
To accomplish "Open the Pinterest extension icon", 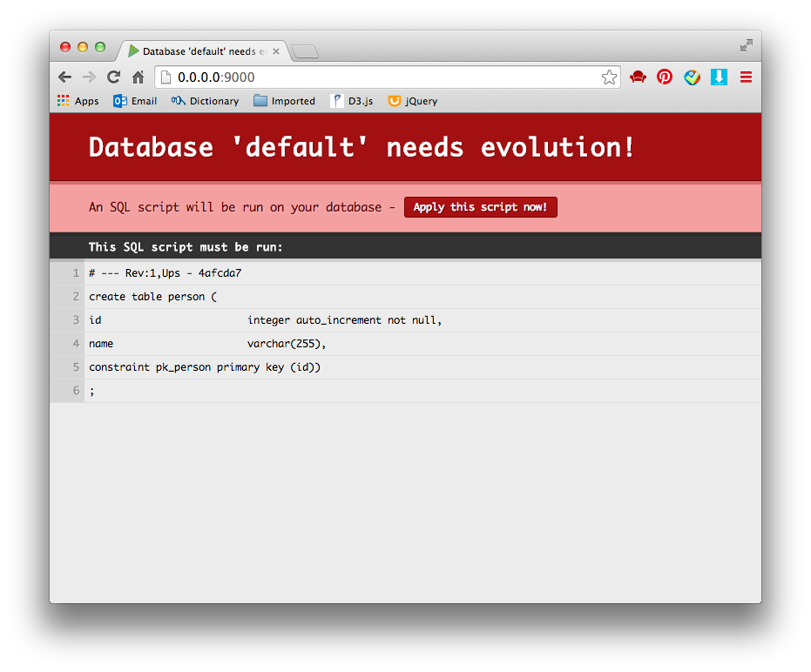I will click(664, 77).
